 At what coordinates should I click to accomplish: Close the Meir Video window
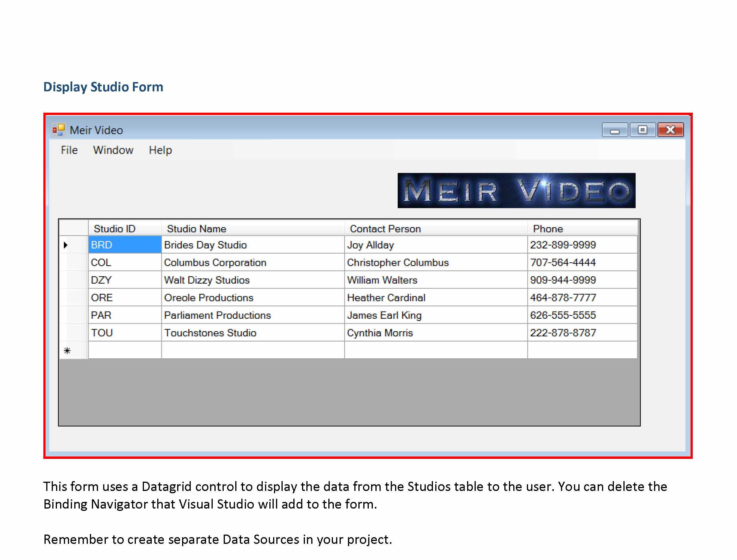click(x=670, y=130)
